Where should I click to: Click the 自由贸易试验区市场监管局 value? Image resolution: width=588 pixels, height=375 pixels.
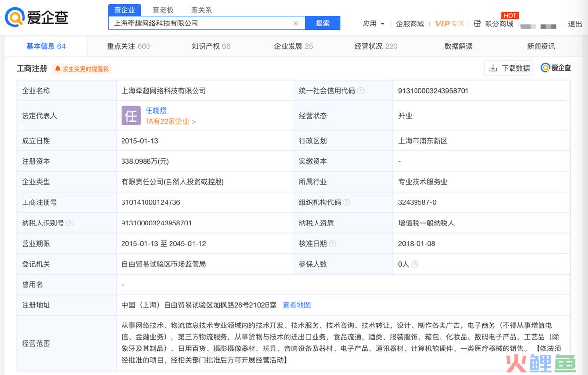pos(164,264)
